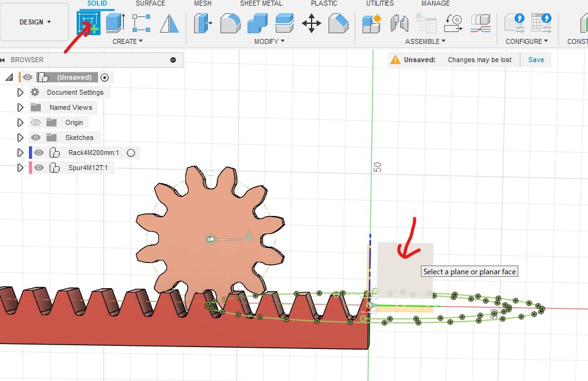
Task: Click the New Component icon
Action: (371, 23)
